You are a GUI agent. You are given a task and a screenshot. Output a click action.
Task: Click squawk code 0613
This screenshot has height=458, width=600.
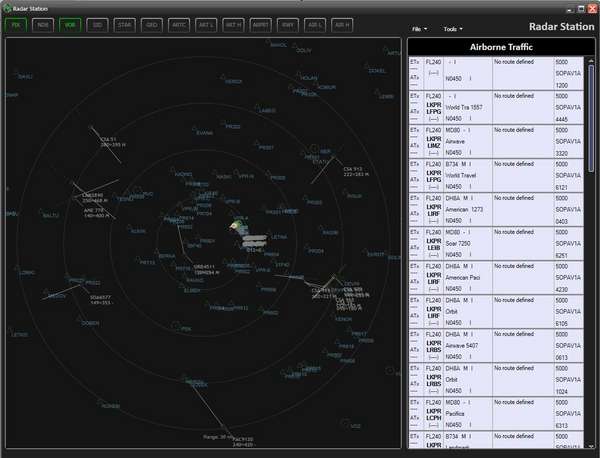[x=562, y=358]
